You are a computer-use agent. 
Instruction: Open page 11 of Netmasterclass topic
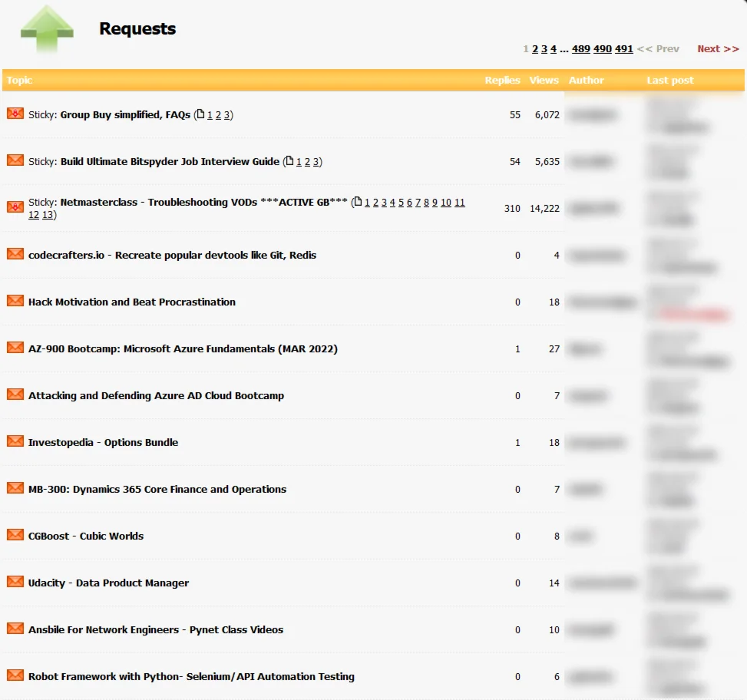[x=459, y=203]
